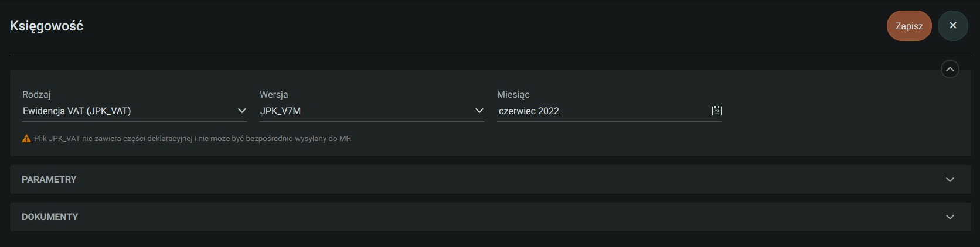Viewport: 980px width, 247px height.
Task: Select the Ewidencja VAT (JPK_VAT) combo box value
Action: [77, 111]
